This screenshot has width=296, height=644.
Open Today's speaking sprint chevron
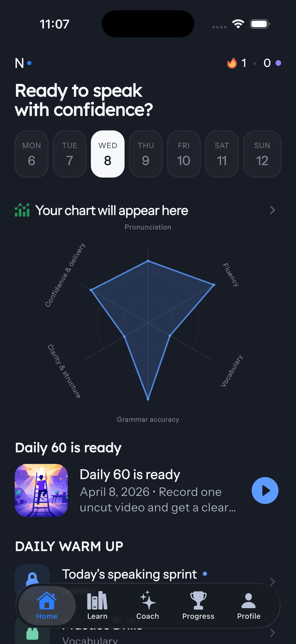click(272, 582)
